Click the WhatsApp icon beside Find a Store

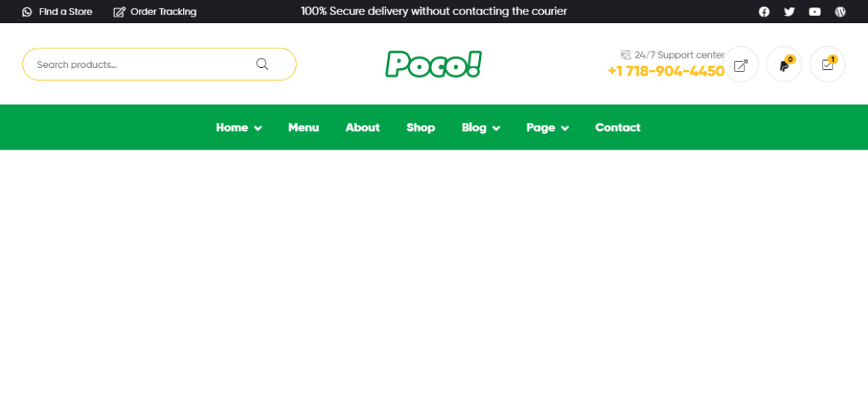[x=27, y=12]
